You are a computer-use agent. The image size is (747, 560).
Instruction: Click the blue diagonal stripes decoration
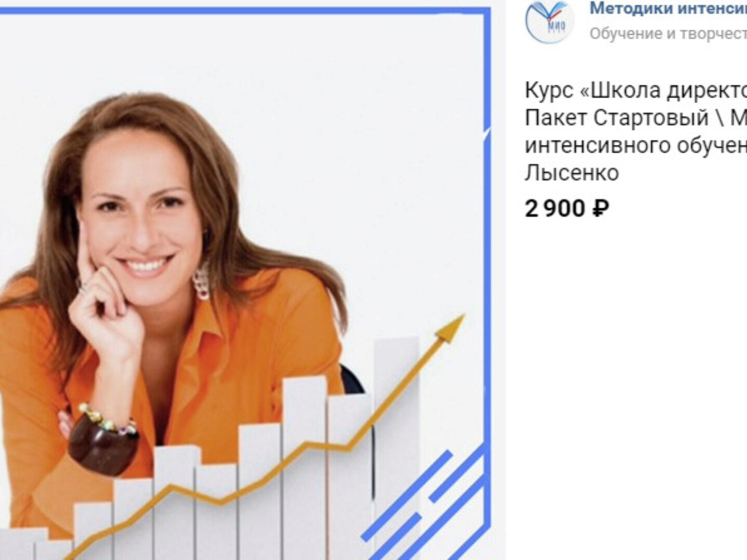tap(425, 506)
